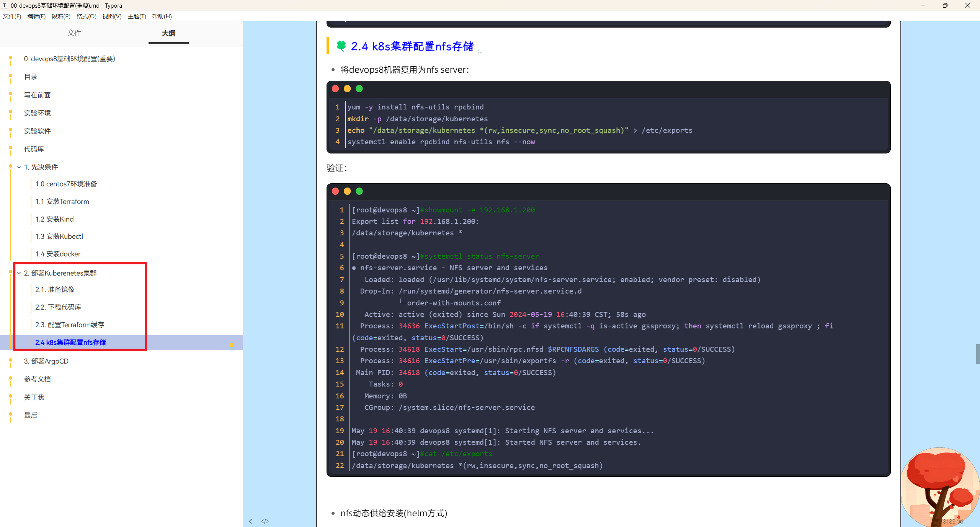Go to '1.3 安装Kubectl' in outline
The image size is (980, 527).
pos(59,237)
